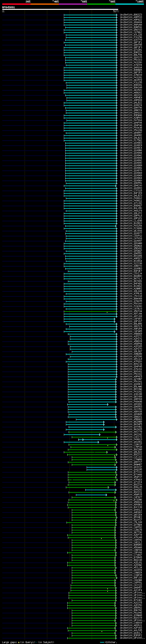The image size is (146, 644).
Task: Select hit label UniRef100_Q96553
Action: 131,407
